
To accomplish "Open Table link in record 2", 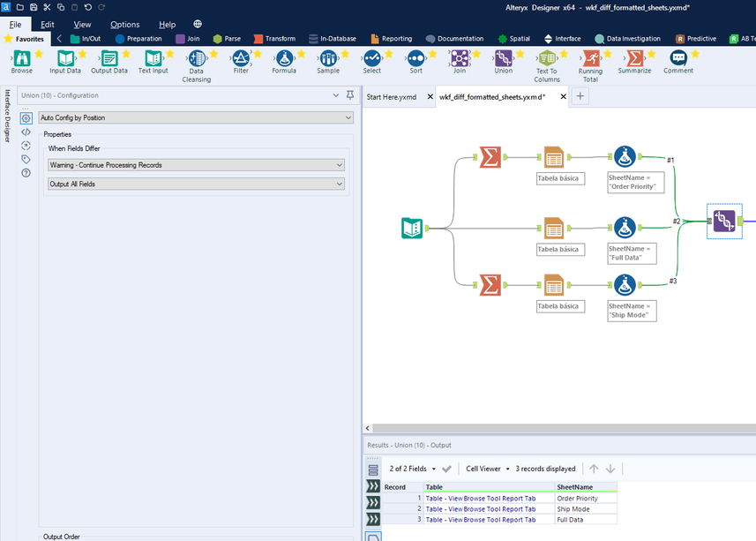I will tap(480, 509).
